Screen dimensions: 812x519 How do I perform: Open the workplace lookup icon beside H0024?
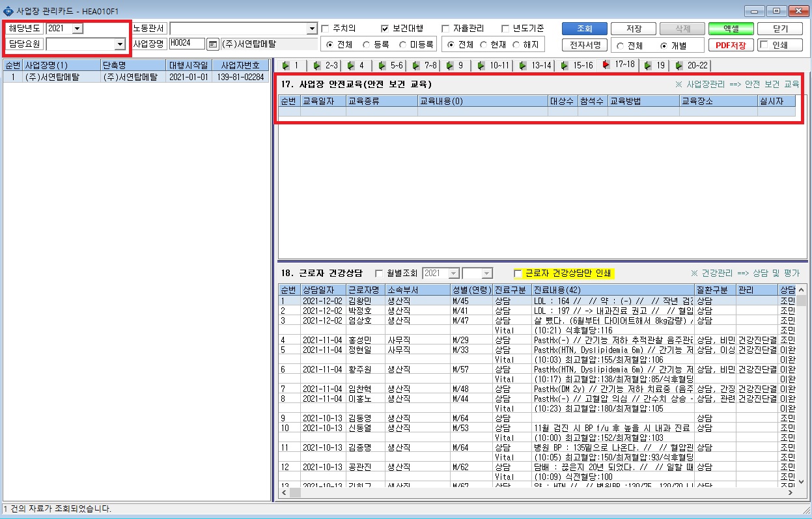click(x=212, y=44)
